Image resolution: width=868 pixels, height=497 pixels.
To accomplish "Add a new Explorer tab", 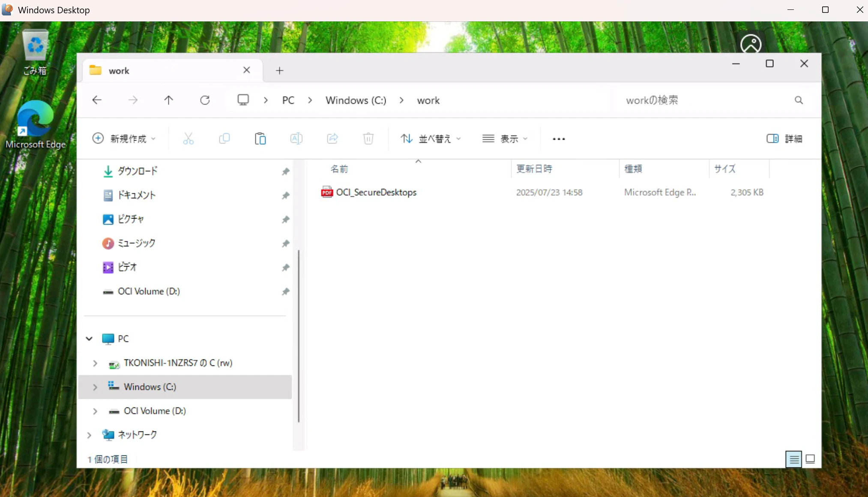I will (280, 71).
